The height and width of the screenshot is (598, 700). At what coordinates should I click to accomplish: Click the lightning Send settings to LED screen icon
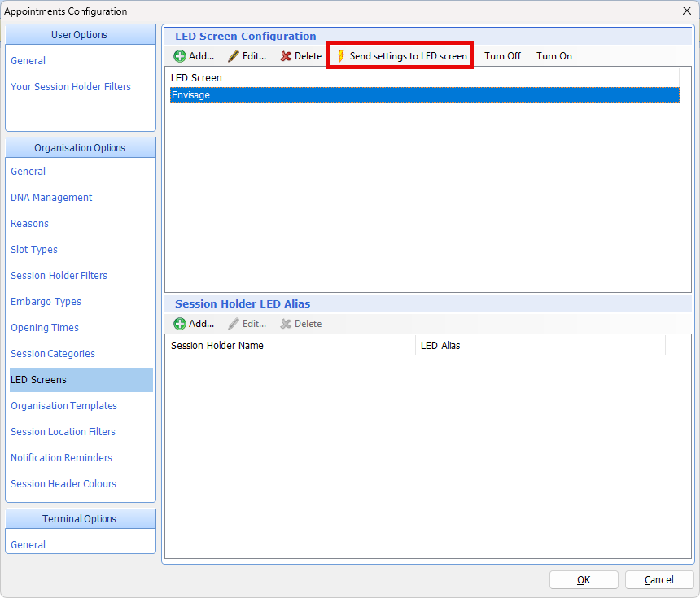[x=341, y=56]
